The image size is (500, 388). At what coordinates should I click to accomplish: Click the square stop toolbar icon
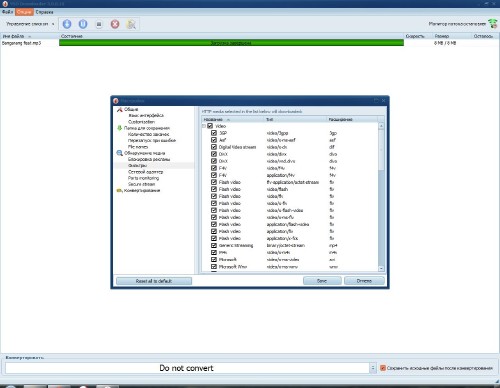pos(99,24)
